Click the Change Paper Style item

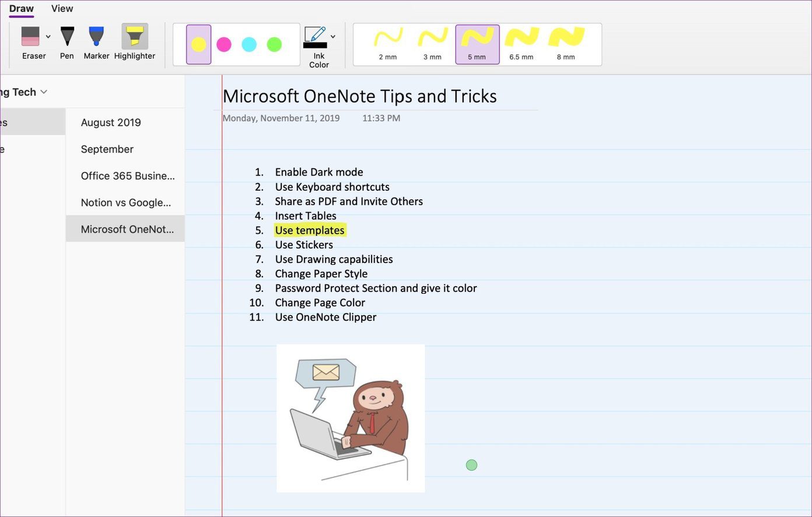click(x=321, y=274)
